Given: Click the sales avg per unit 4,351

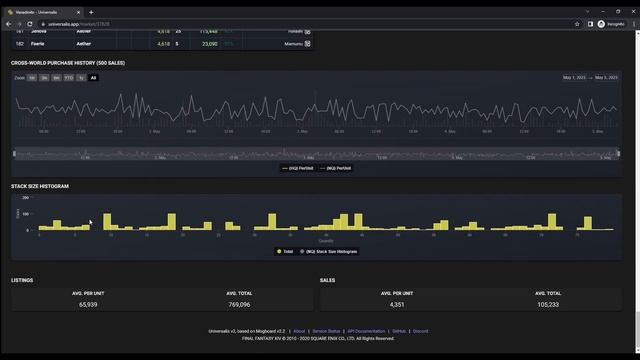Looking at the screenshot, I should pos(397,304).
